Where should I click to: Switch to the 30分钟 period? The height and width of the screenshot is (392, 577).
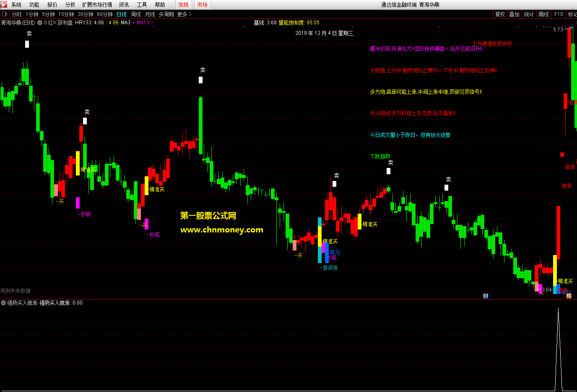86,14
